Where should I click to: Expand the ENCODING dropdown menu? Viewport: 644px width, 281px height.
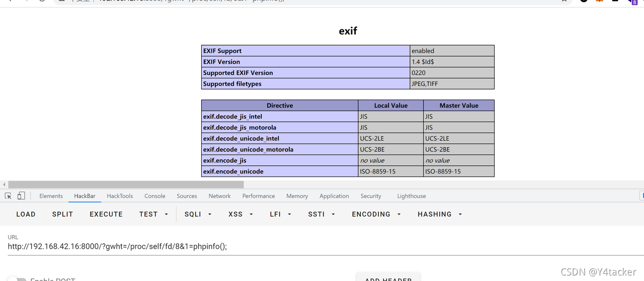click(376, 214)
